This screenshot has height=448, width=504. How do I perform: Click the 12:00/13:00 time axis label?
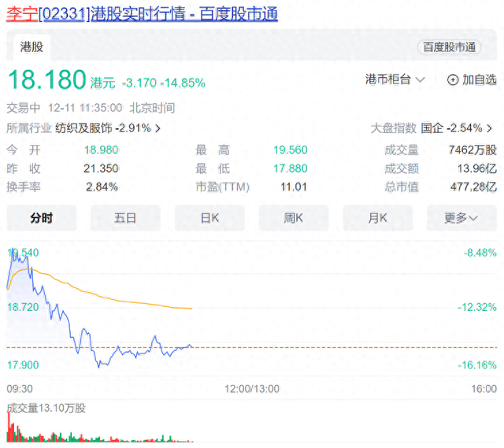(252, 389)
